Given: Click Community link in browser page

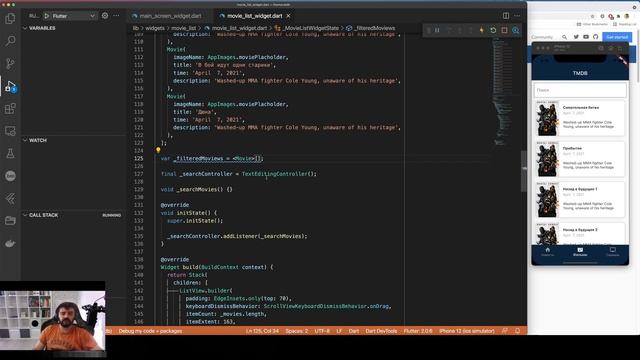Looking at the screenshot, I should point(542,37).
